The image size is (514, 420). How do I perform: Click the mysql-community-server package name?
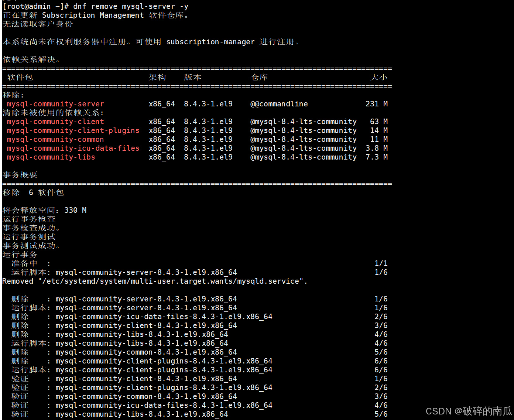coord(55,104)
